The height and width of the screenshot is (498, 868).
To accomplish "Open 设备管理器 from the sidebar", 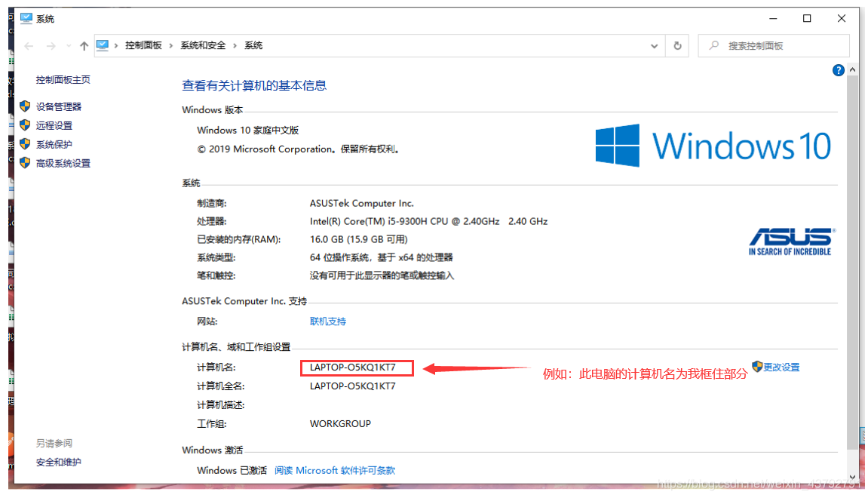I will pyautogui.click(x=59, y=107).
